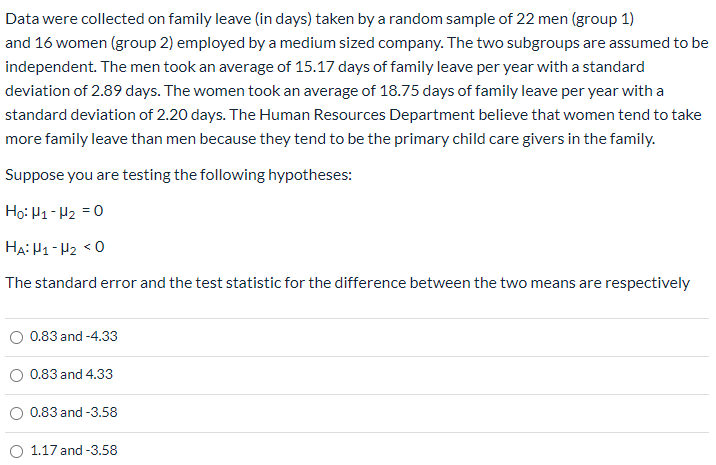This screenshot has height=465, width=716.
Task: Click the null hypothesis H0 line
Action: pyautogui.click(x=55, y=211)
